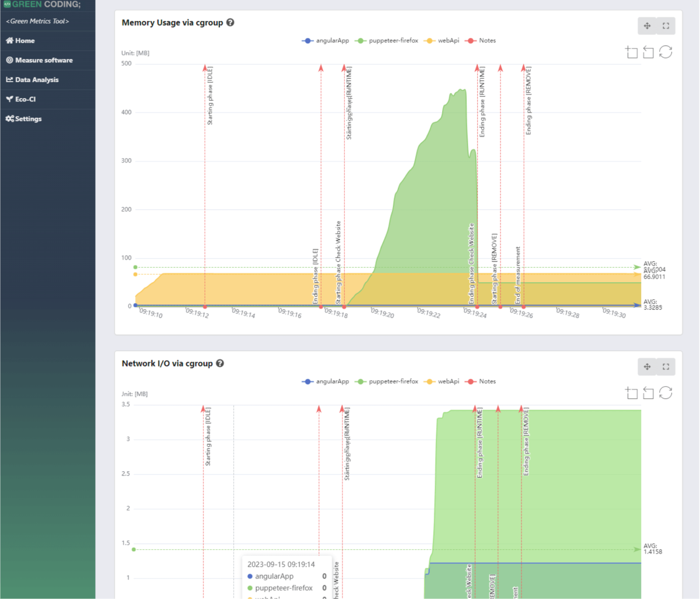The height and width of the screenshot is (599, 700).
Task: Click the 09:19:30 time axis label
Action: (x=614, y=313)
